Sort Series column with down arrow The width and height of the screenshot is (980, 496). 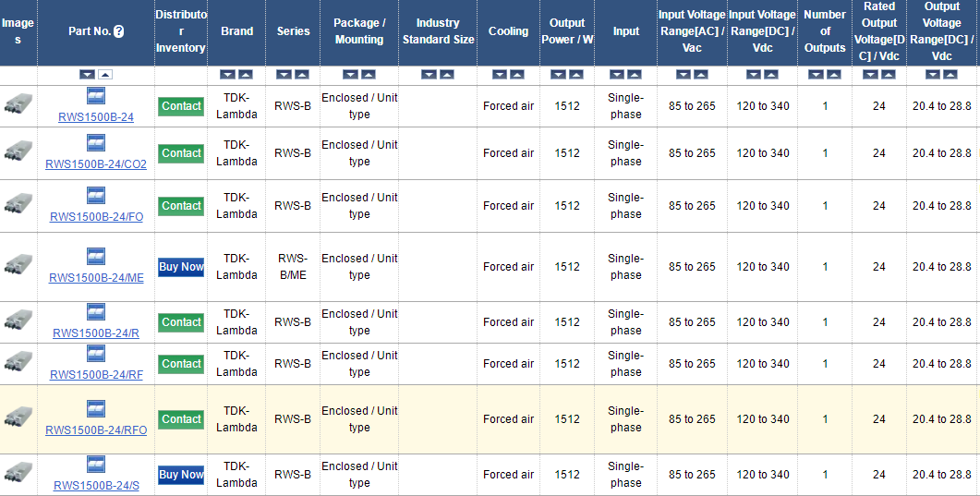(284, 74)
